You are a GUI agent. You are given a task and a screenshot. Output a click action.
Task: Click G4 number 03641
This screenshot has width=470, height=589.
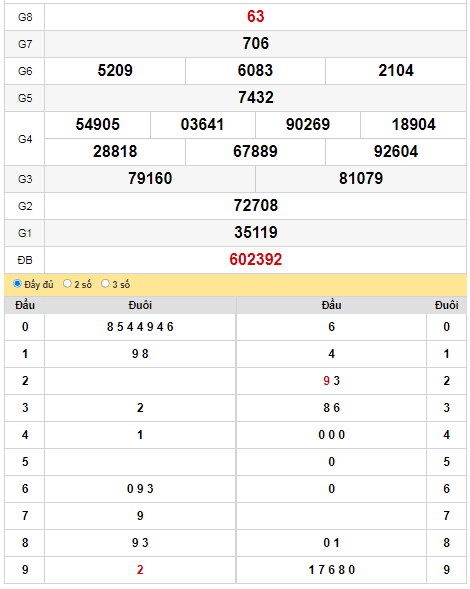coord(203,125)
